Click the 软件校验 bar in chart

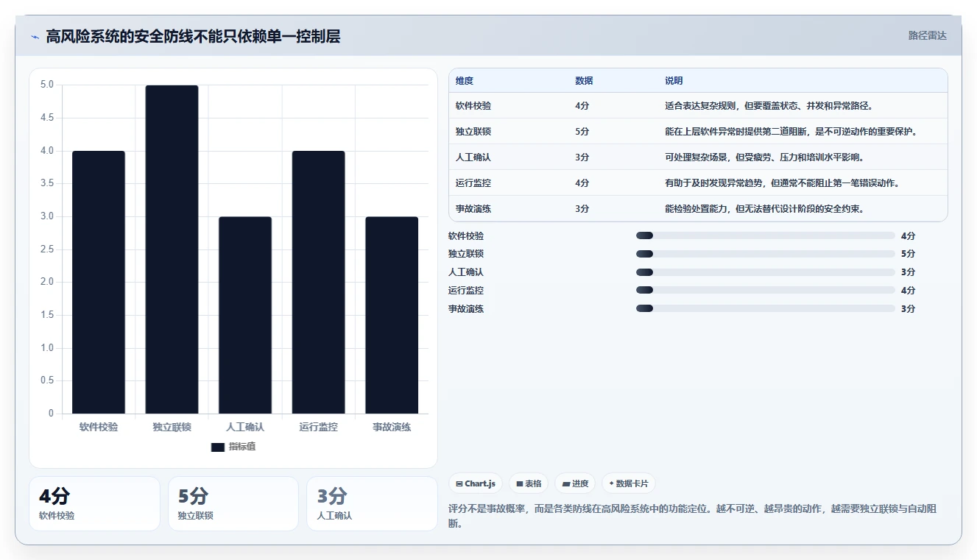click(99, 282)
